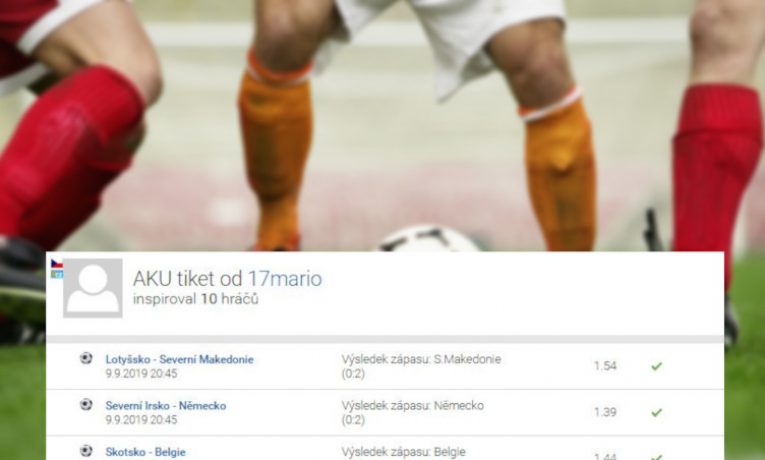Click the 'AKU tiket od' heading text
765x460 pixels.
tap(187, 279)
